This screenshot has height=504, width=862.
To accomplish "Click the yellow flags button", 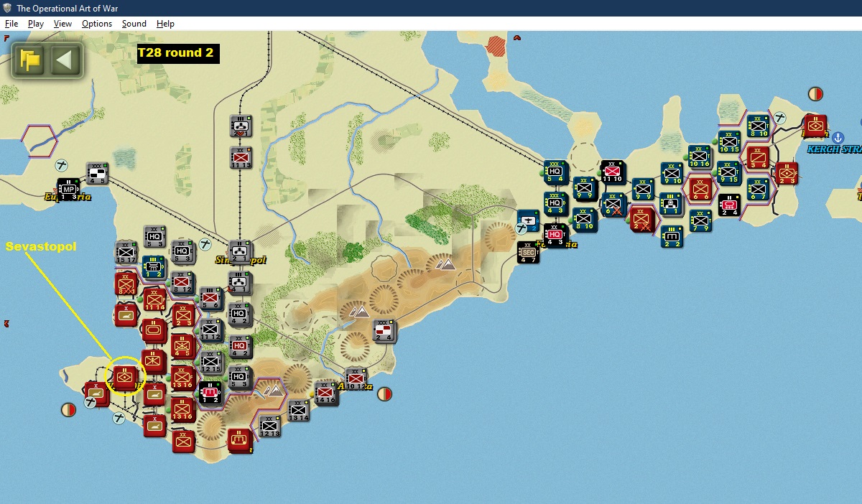I will click(x=30, y=60).
